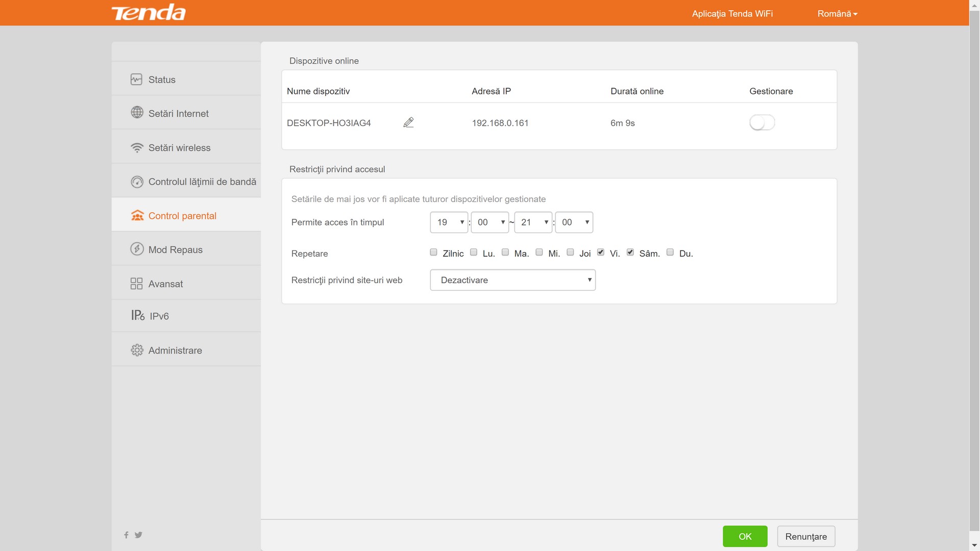Enable management toggle for DESKTOP-HO3IAG4
The image size is (980, 551).
pyautogui.click(x=762, y=122)
